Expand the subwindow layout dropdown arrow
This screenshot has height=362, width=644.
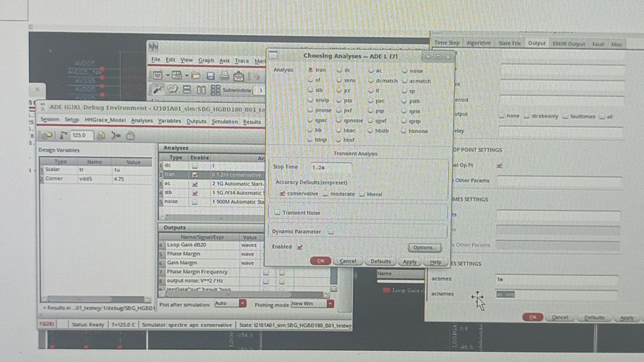[186, 75]
